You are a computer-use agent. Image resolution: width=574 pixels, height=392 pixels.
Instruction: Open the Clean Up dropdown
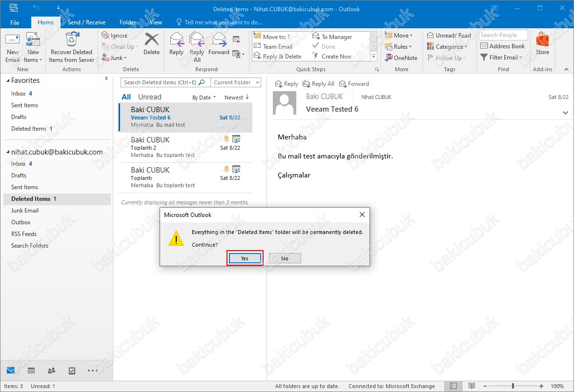120,46
